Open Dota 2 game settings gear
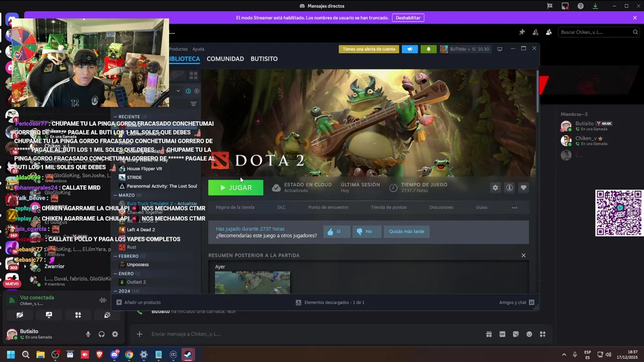 495,188
